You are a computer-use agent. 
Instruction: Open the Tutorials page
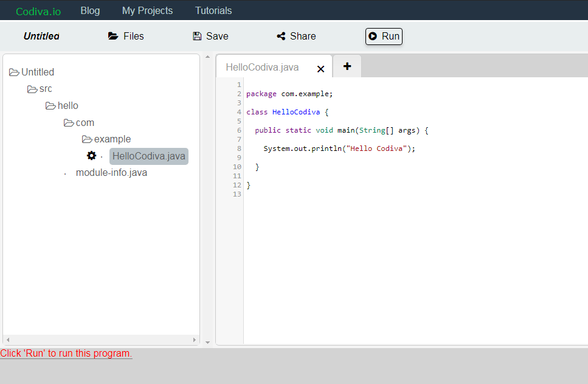click(213, 10)
